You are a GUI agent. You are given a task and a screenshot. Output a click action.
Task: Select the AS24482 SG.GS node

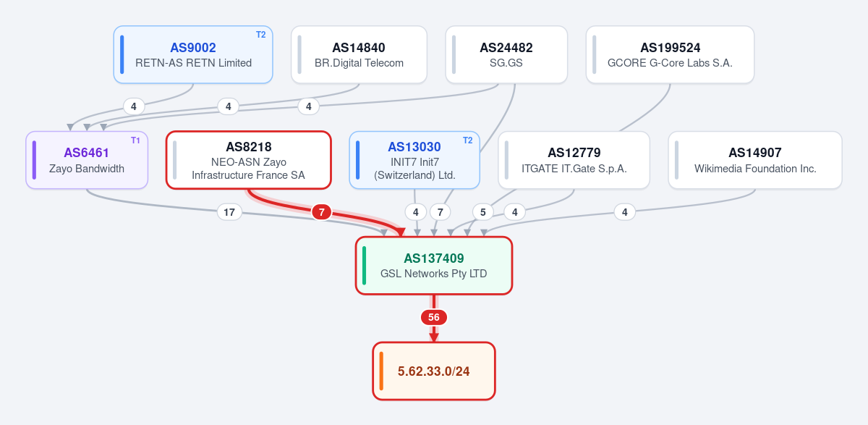click(506, 55)
